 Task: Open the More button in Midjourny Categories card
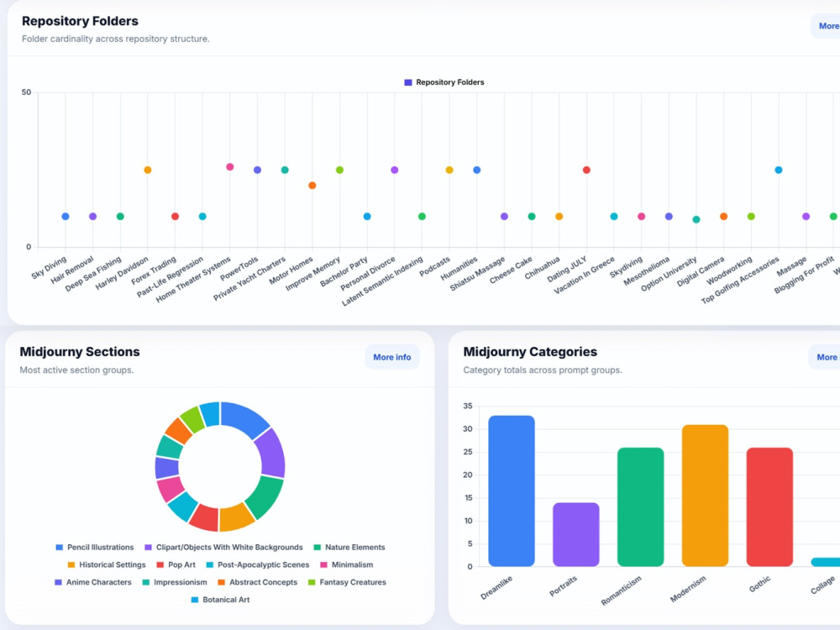825,357
